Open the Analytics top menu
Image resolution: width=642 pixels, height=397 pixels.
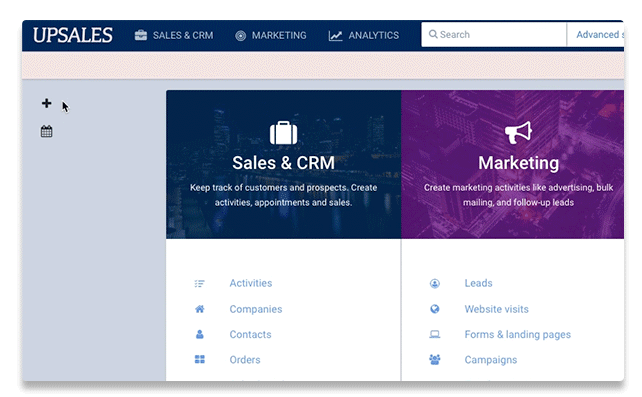[x=364, y=36]
